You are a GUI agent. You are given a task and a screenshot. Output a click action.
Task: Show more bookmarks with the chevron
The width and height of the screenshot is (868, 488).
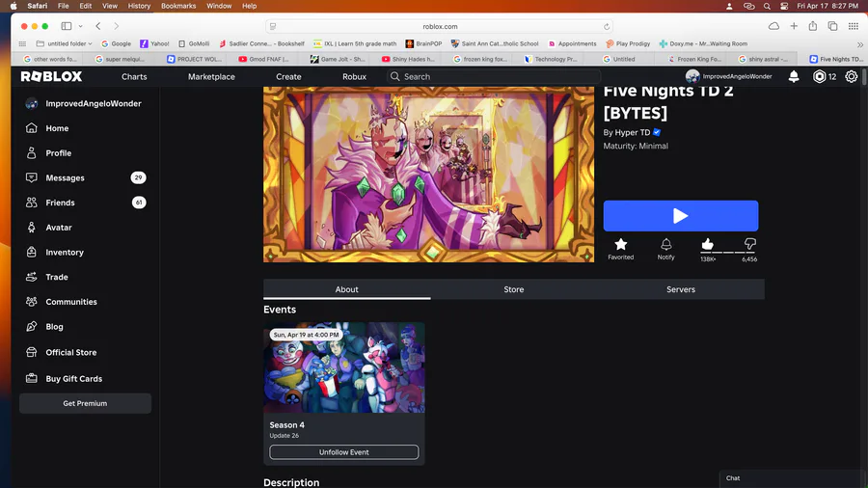click(x=859, y=44)
